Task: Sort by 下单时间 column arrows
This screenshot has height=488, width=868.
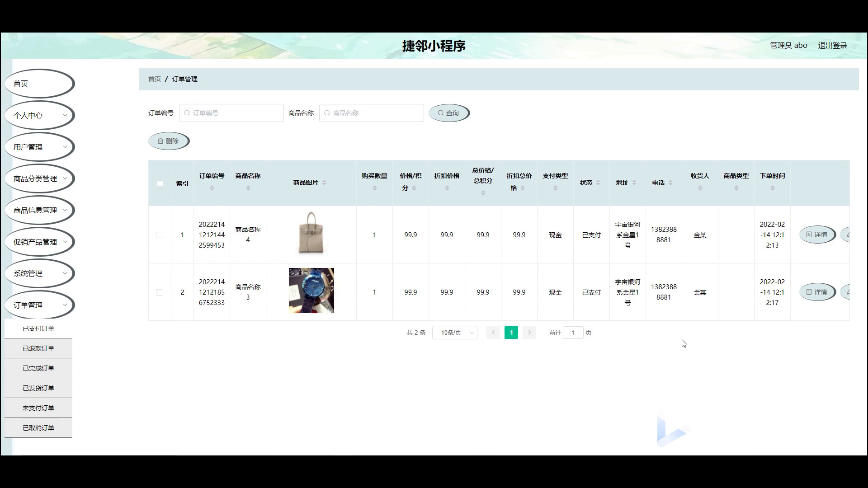Action: pyautogui.click(x=773, y=188)
